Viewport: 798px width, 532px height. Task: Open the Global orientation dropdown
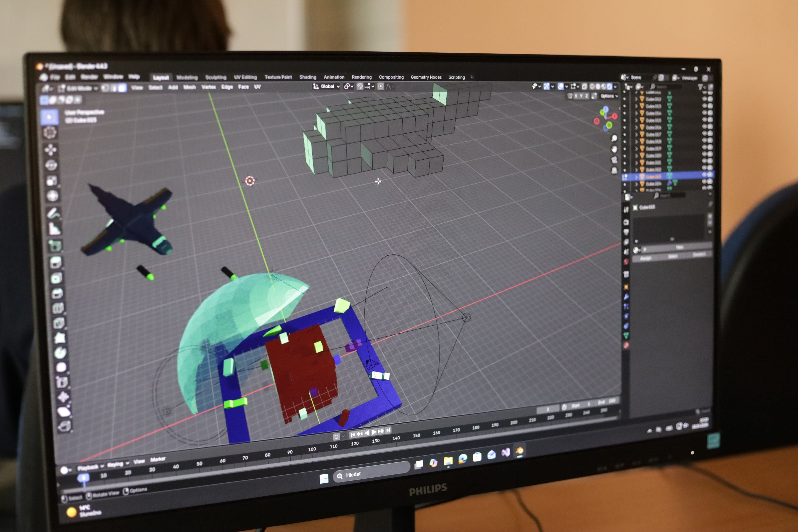tap(326, 86)
